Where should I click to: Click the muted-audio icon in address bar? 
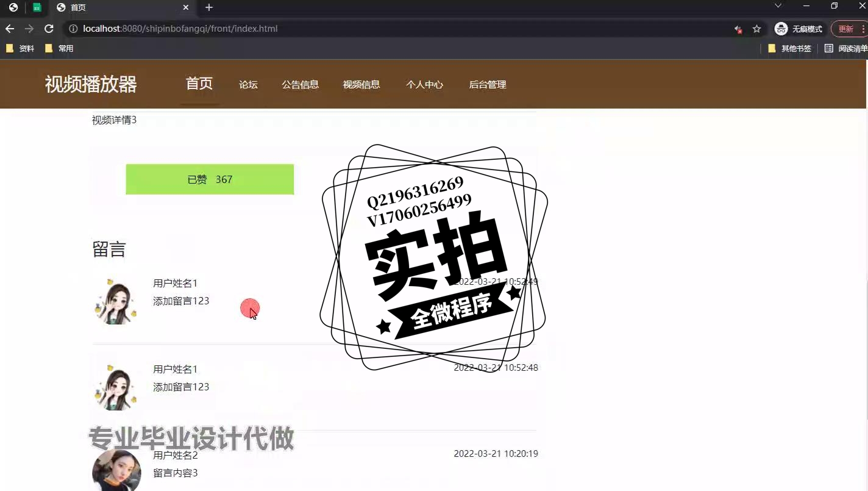(x=738, y=29)
